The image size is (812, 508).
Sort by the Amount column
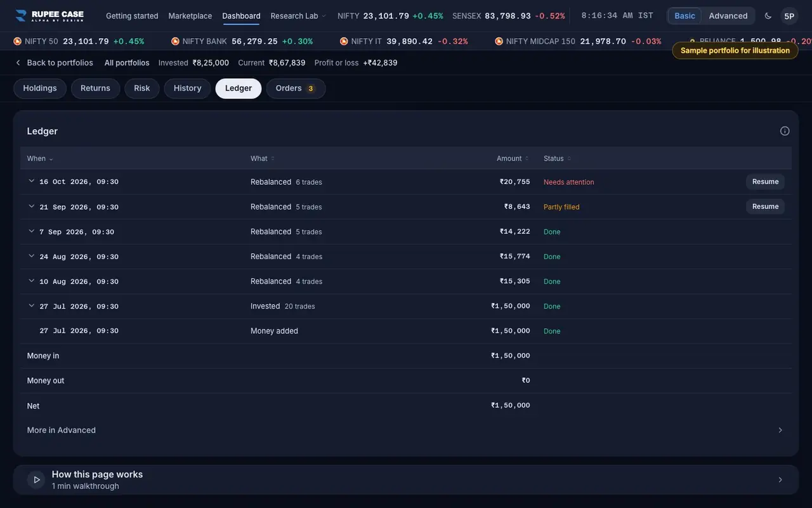coord(513,159)
